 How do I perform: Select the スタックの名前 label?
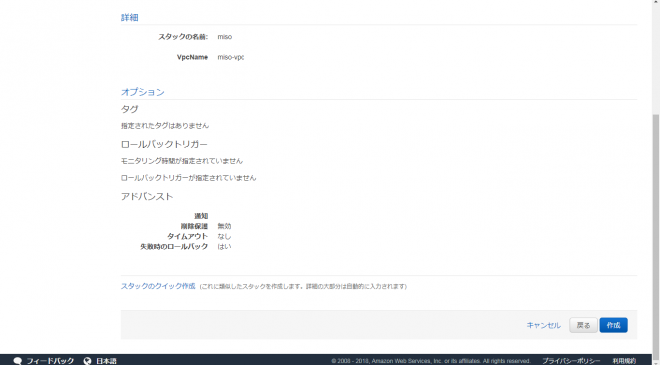[x=183, y=37]
